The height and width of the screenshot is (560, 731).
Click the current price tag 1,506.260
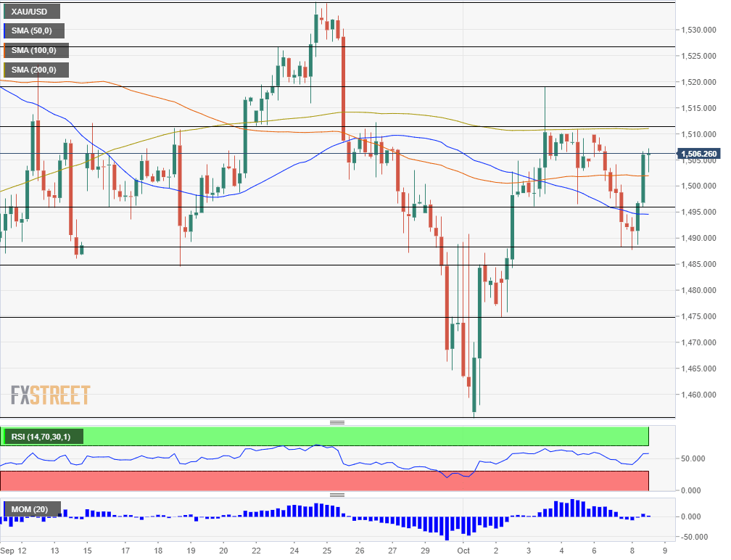(x=699, y=154)
